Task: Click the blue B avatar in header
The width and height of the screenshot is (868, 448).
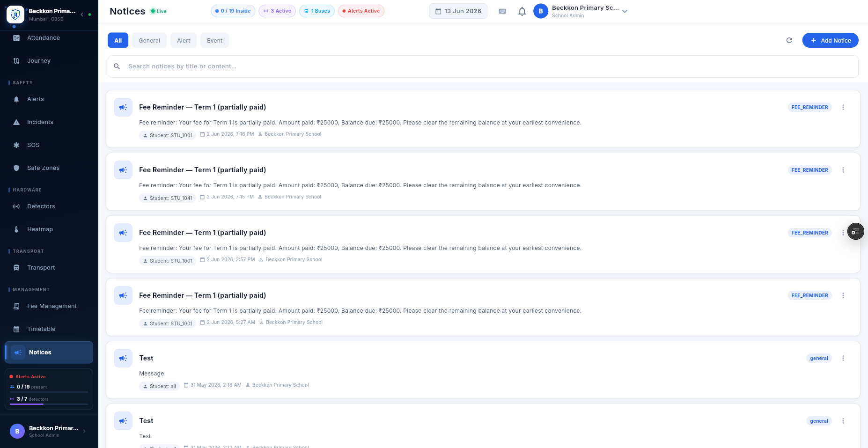Action: [541, 11]
